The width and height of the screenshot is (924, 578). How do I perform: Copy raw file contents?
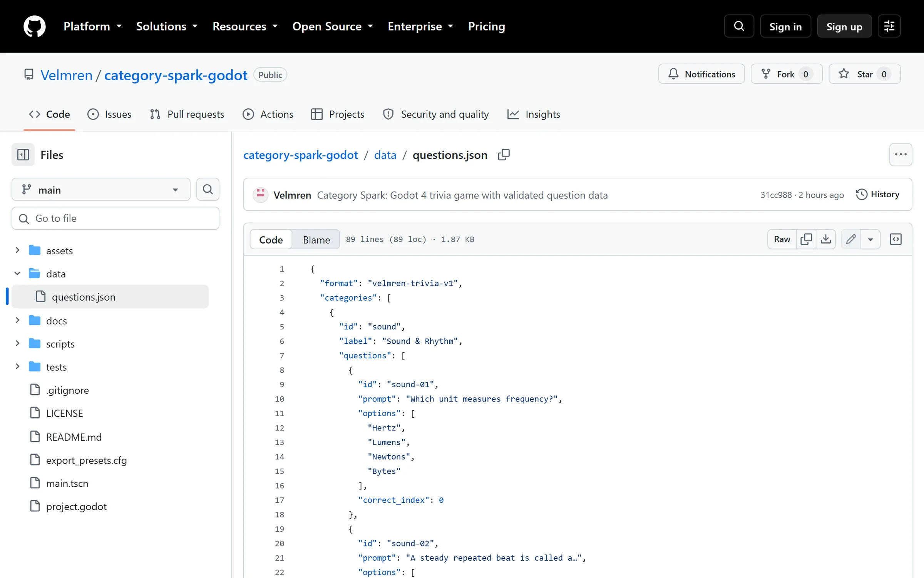806,239
